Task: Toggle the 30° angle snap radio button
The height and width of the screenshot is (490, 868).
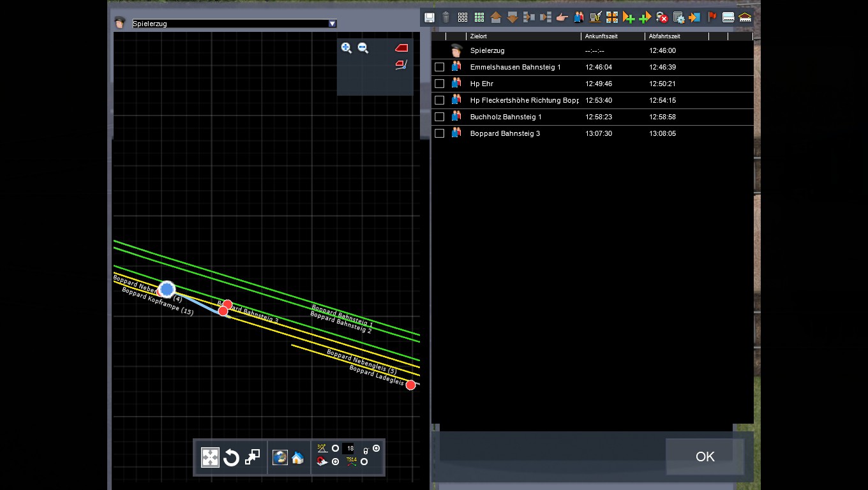Action: click(335, 449)
